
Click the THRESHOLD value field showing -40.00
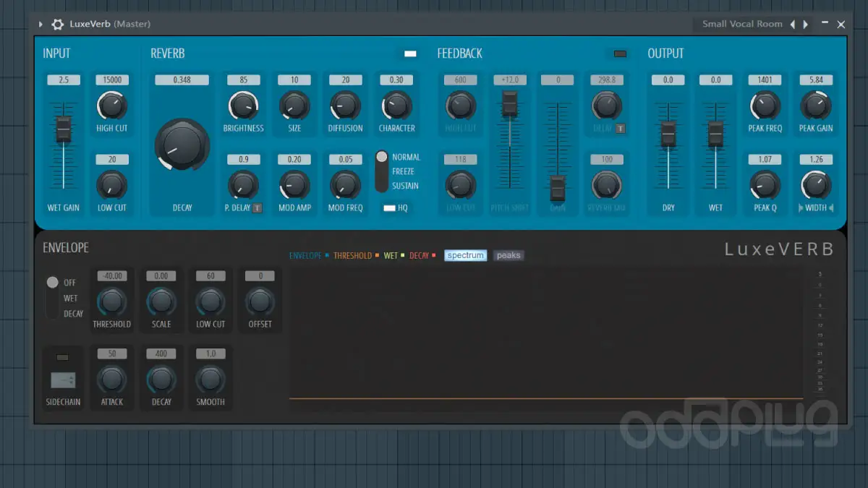point(111,275)
